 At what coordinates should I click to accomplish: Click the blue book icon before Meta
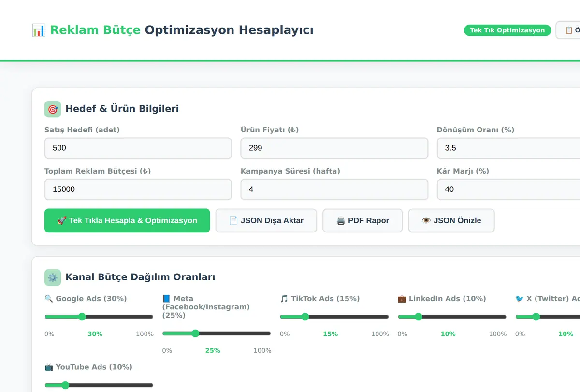click(x=167, y=299)
